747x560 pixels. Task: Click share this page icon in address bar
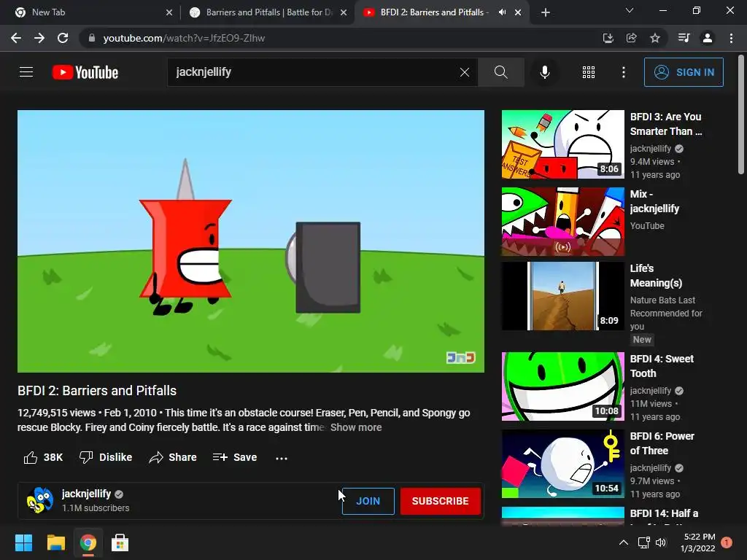point(631,38)
